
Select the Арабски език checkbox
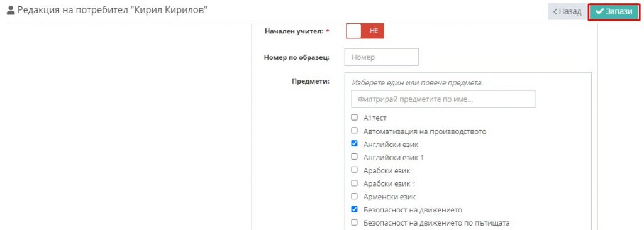coord(355,170)
